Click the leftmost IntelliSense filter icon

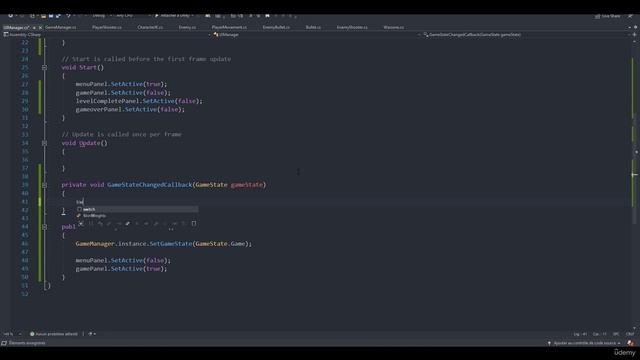pyautogui.click(x=81, y=224)
